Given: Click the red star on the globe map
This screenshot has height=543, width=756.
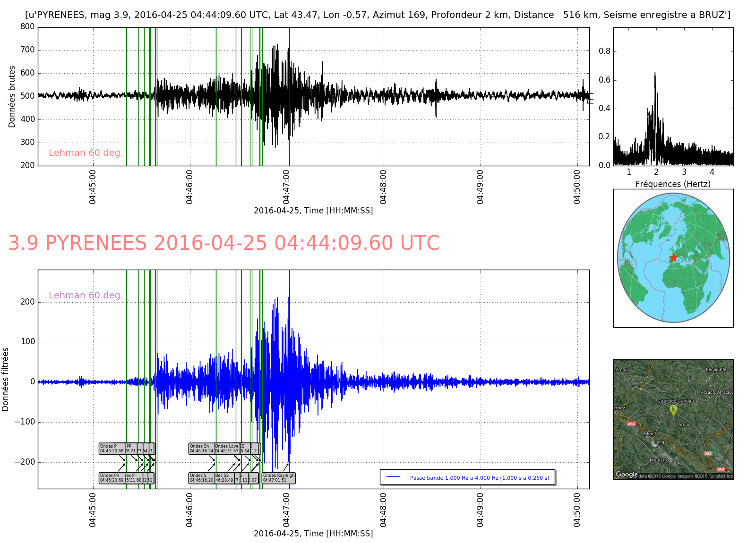Looking at the screenshot, I should (x=673, y=257).
